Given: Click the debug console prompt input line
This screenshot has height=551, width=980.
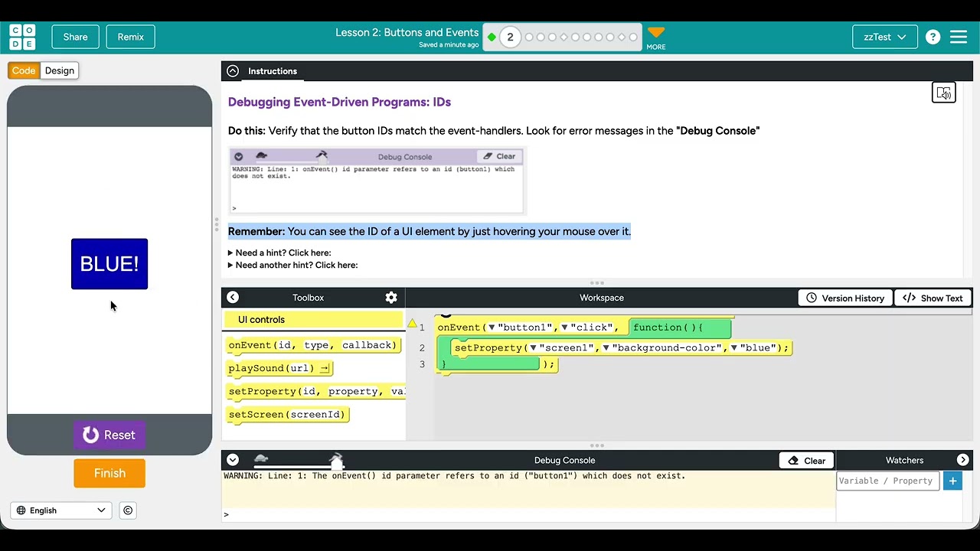Looking at the screenshot, I should pos(528,514).
